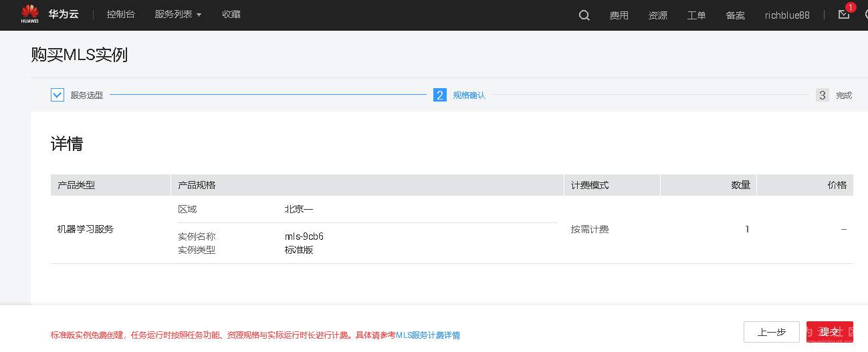Click the 标准版 instance type value
The image size is (868, 352).
tap(299, 250)
